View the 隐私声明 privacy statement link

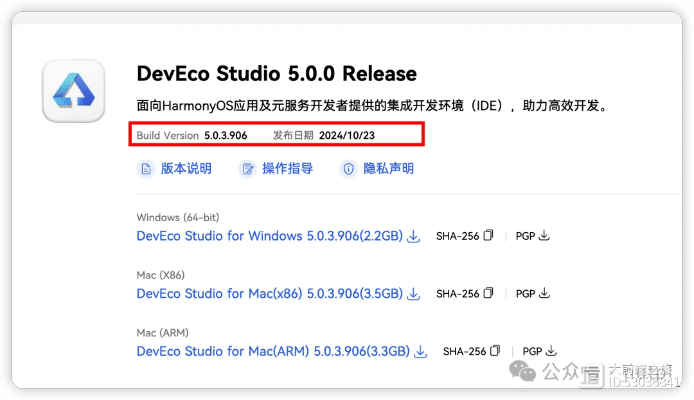coord(388,169)
